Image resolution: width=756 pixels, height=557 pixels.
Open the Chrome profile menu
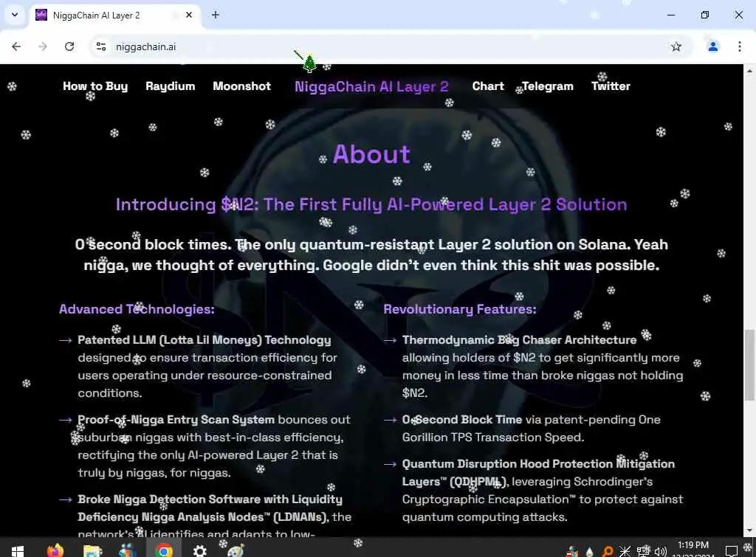click(712, 46)
